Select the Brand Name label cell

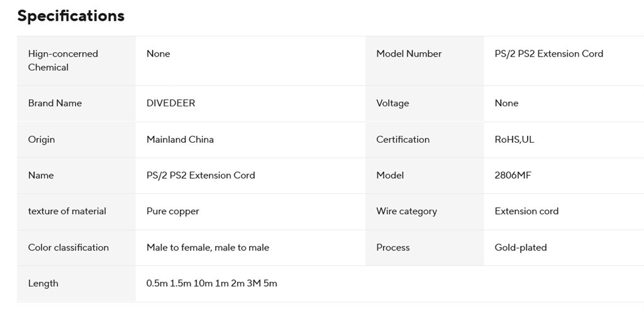coord(55,103)
